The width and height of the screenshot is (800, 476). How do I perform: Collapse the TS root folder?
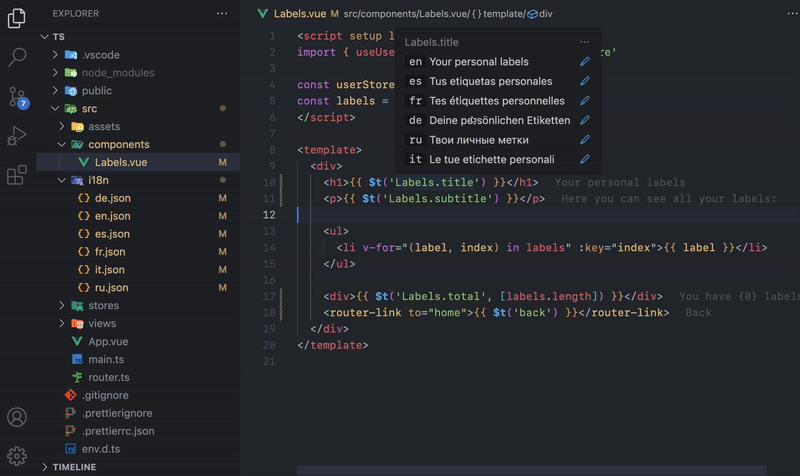(x=44, y=37)
